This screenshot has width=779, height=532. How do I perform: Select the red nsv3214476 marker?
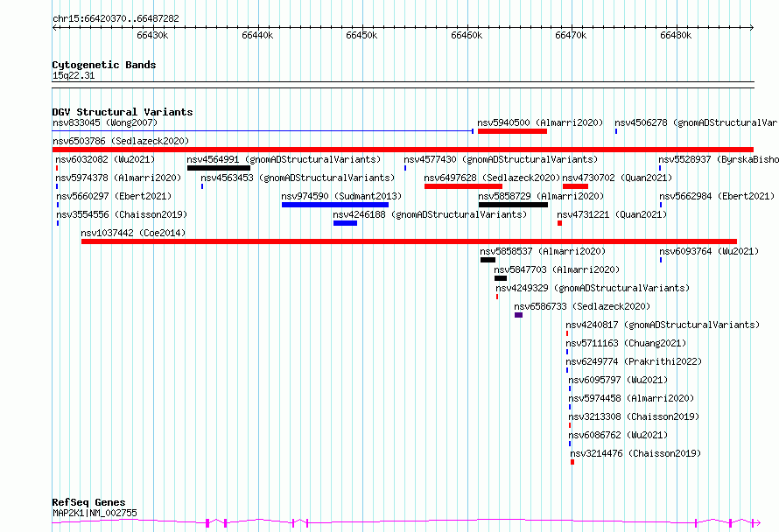pos(572,462)
